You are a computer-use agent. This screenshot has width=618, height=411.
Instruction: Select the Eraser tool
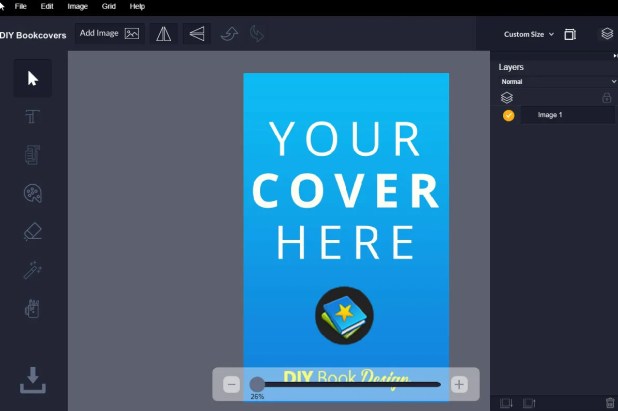pos(33,232)
